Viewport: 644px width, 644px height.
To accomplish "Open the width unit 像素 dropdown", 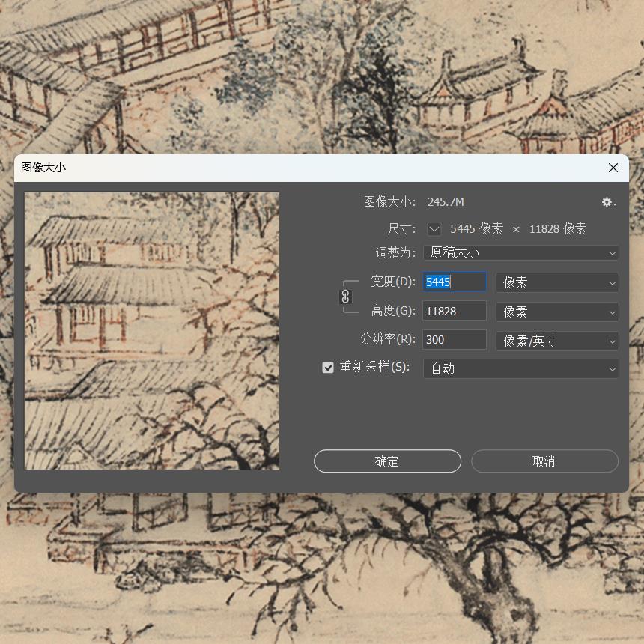I will click(x=557, y=282).
